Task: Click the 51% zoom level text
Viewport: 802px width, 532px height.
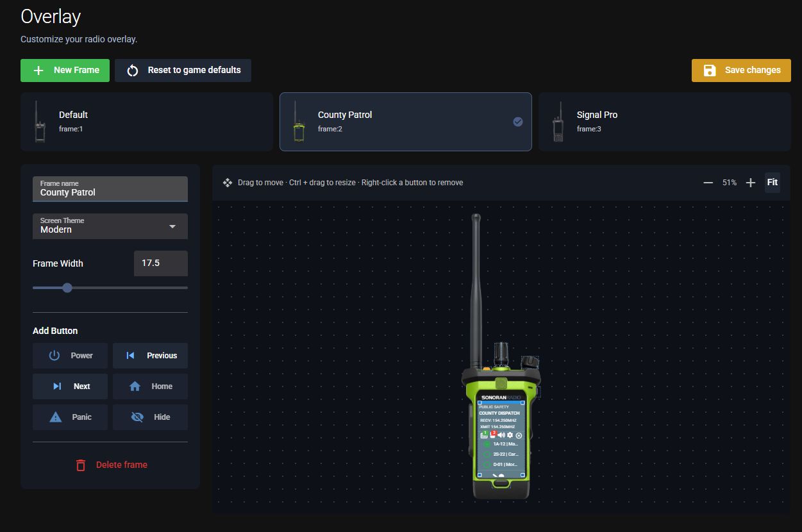Action: [730, 183]
